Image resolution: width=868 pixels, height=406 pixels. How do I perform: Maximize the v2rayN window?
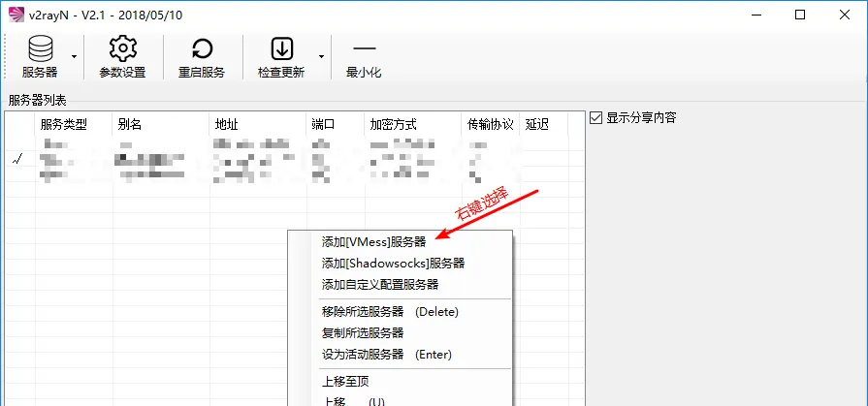coord(800,15)
